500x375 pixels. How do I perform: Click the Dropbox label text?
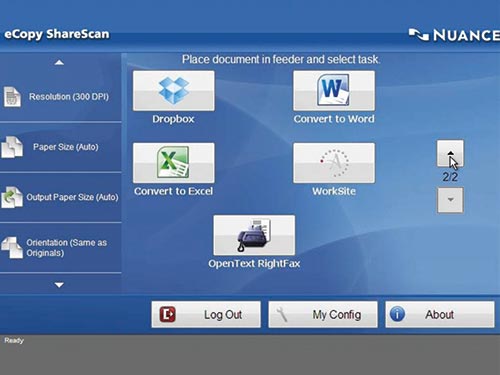coord(173,119)
